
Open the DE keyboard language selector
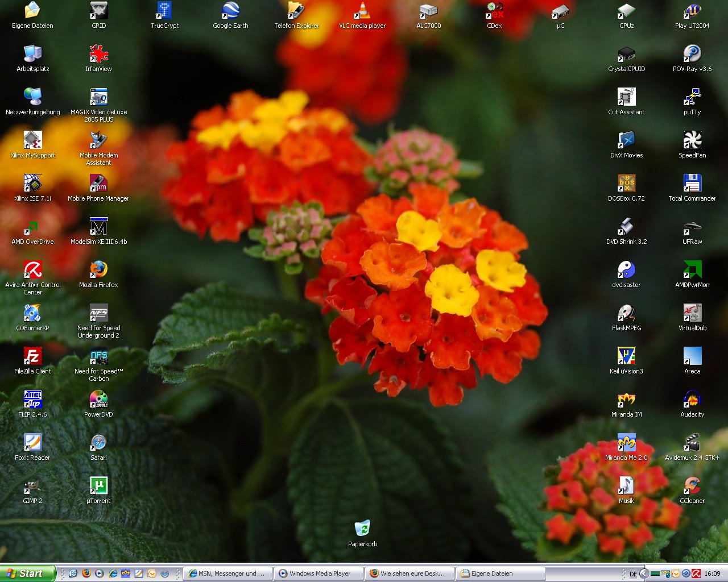633,574
